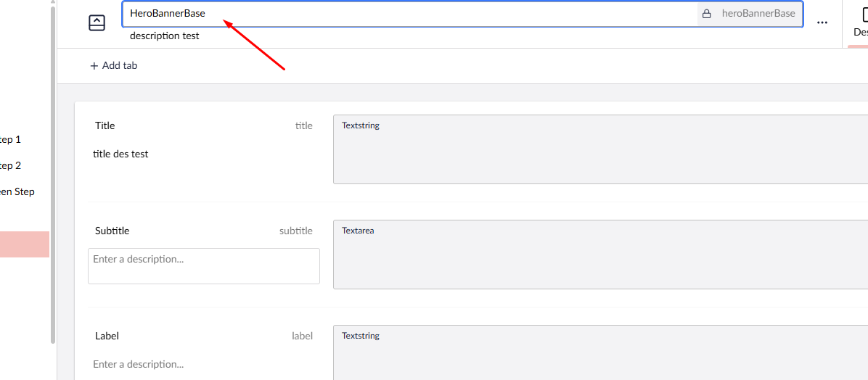Image resolution: width=868 pixels, height=380 pixels.
Task: Click the 'description test' description field
Action: pyautogui.click(x=165, y=36)
